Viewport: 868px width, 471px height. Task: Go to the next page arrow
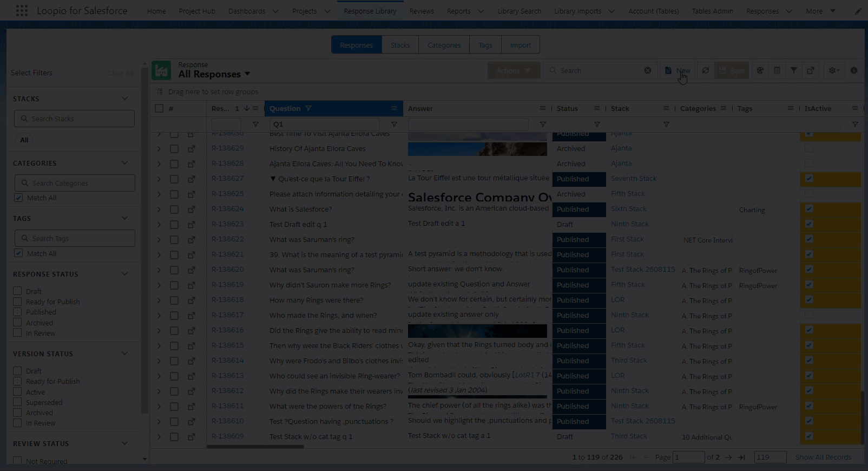pyautogui.click(x=728, y=457)
